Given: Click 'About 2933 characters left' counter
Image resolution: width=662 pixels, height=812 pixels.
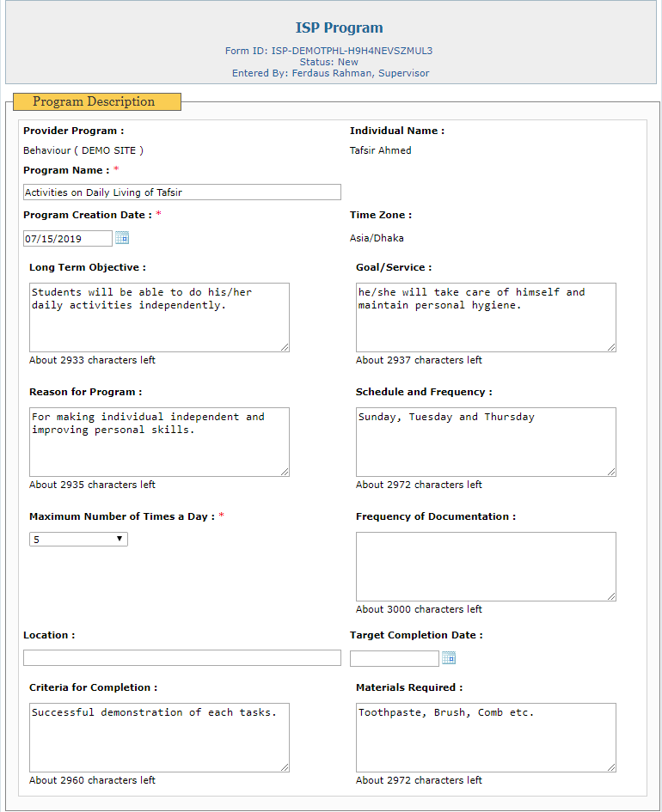Looking at the screenshot, I should point(92,360).
